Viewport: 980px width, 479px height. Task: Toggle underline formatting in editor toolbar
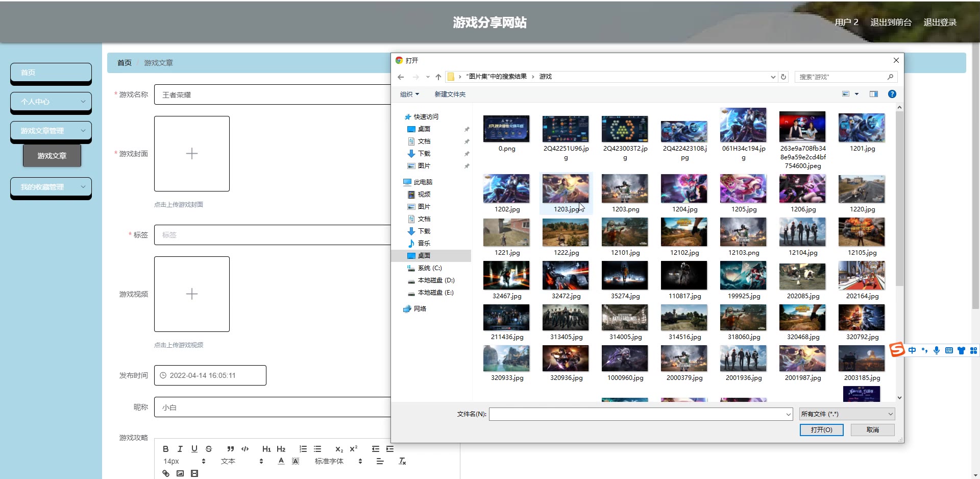[194, 449]
